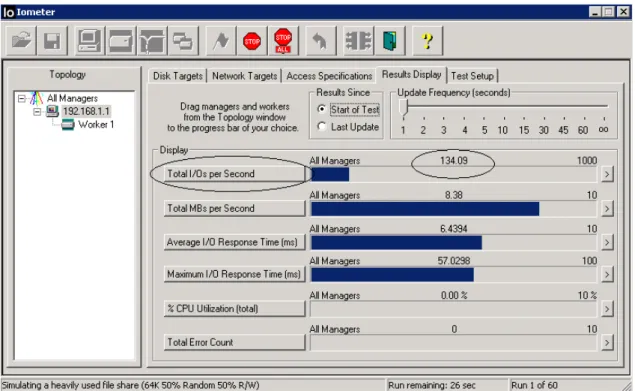Save test configuration floppy disk icon

tap(52, 41)
